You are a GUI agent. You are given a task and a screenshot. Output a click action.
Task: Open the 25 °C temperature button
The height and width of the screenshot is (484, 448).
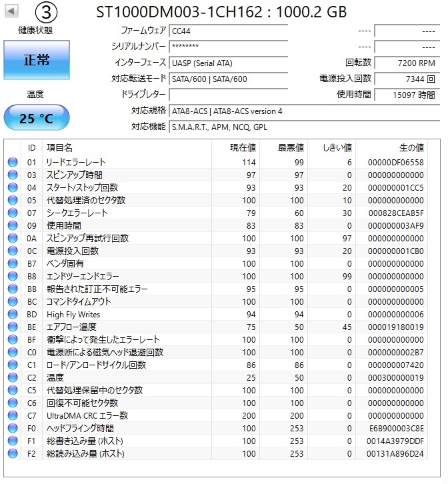tap(37, 117)
